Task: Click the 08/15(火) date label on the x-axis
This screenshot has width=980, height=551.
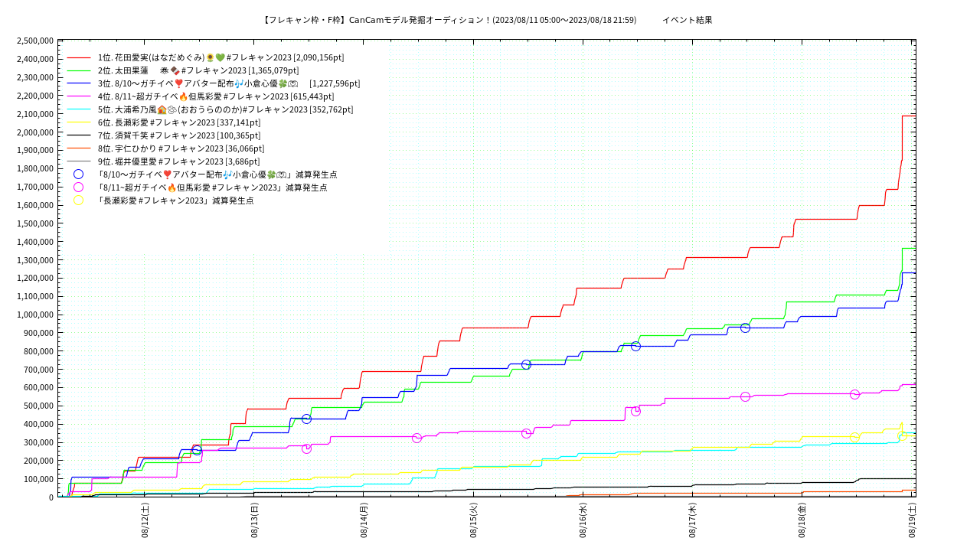Action: 473,520
